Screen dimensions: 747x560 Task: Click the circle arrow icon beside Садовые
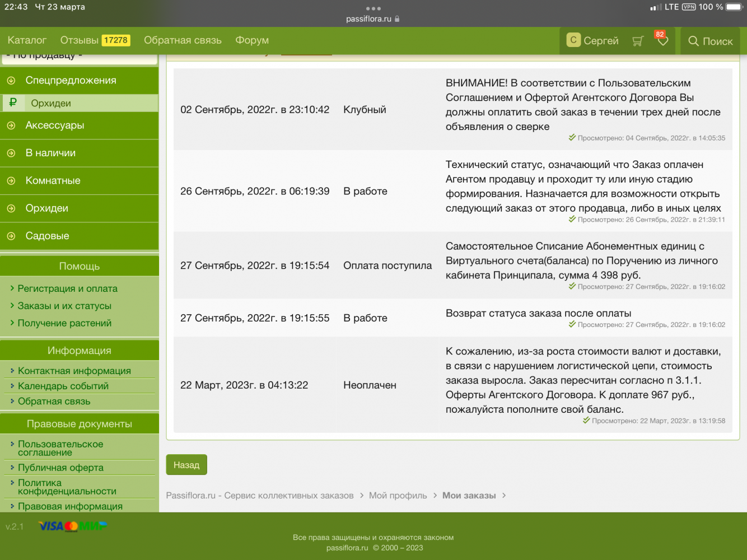point(11,236)
